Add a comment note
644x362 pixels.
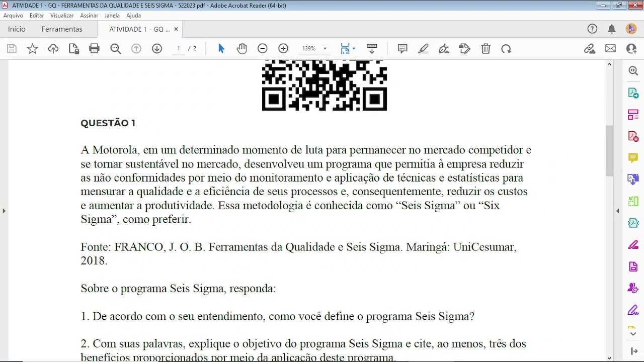403,49
